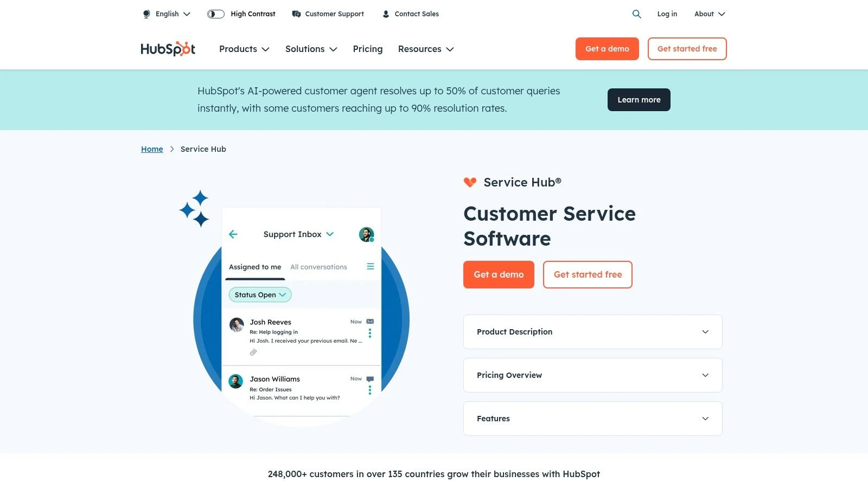The image size is (868, 488).
Task: Click the email icon on Josh Reeves row
Action: coord(370,322)
